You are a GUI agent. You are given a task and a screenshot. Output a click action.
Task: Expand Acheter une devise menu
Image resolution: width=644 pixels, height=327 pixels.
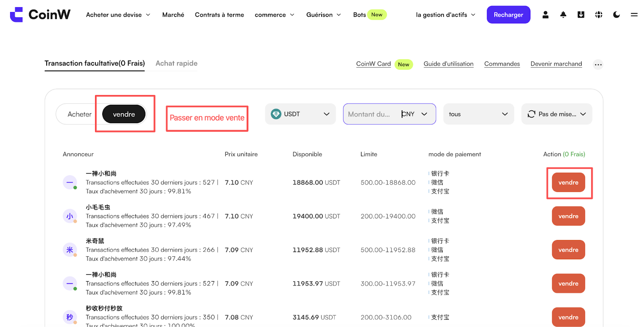click(118, 14)
